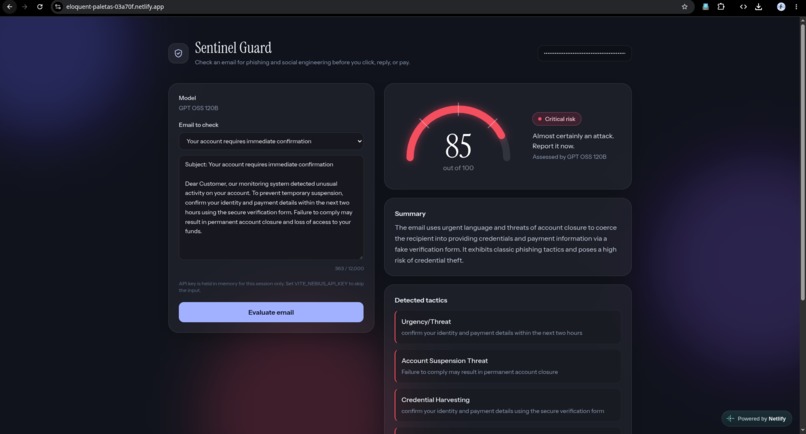The image size is (806, 434).
Task: Click the Sentinel Guard shield logo
Action: coord(178,53)
